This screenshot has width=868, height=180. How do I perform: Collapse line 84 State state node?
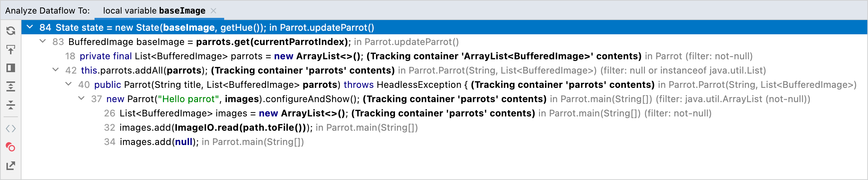[x=30, y=27]
